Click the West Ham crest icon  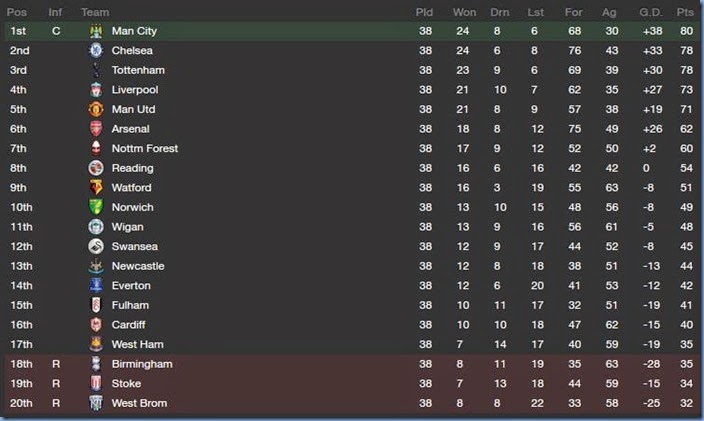click(96, 344)
